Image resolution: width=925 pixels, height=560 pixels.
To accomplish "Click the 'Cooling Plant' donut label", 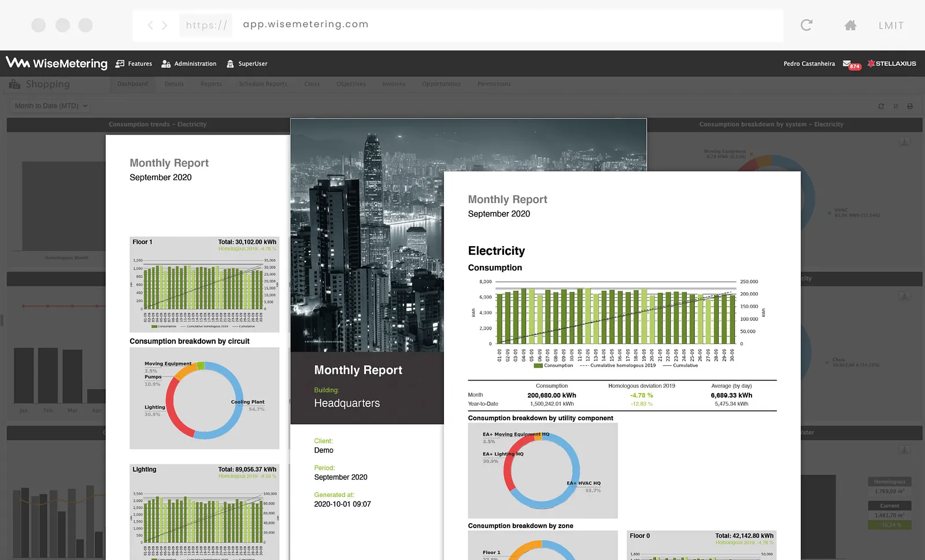I will 247,402.
